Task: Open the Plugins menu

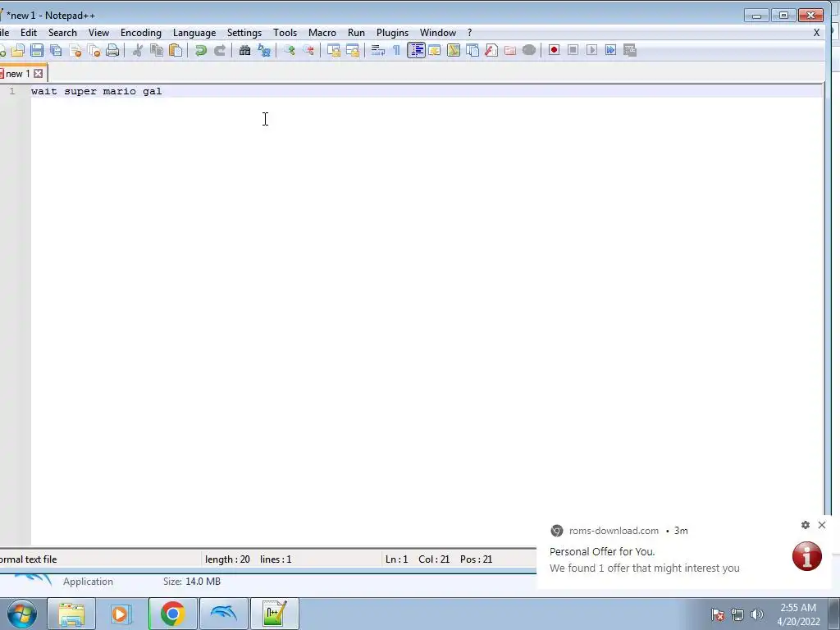Action: tap(392, 33)
